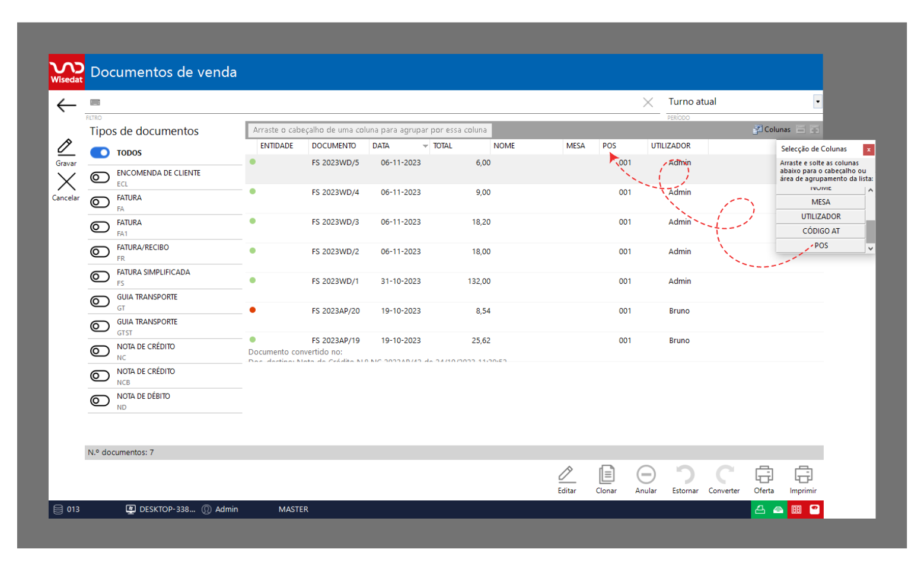The width and height of the screenshot is (924, 566).
Task: Click the filter search input field
Action: [x=368, y=103]
